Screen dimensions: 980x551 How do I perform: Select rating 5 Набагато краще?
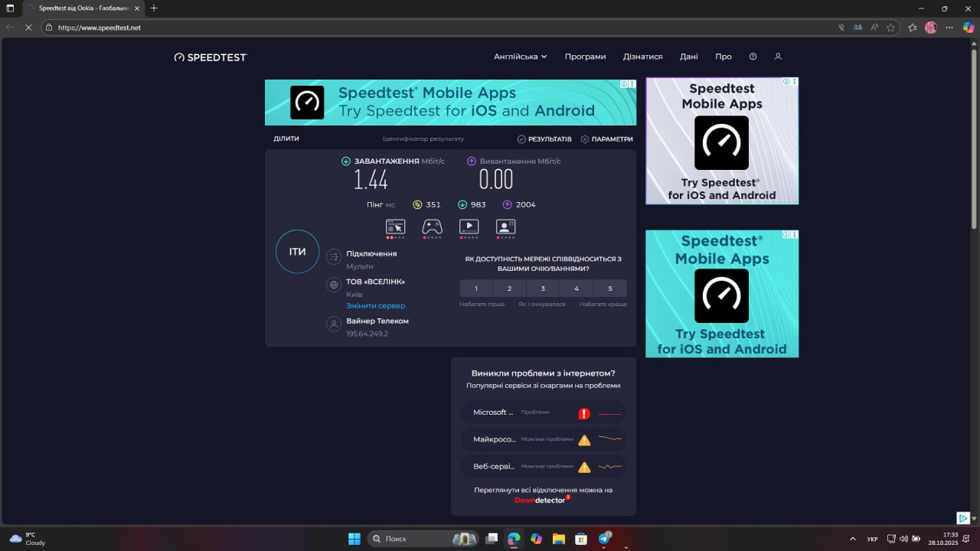click(x=610, y=289)
